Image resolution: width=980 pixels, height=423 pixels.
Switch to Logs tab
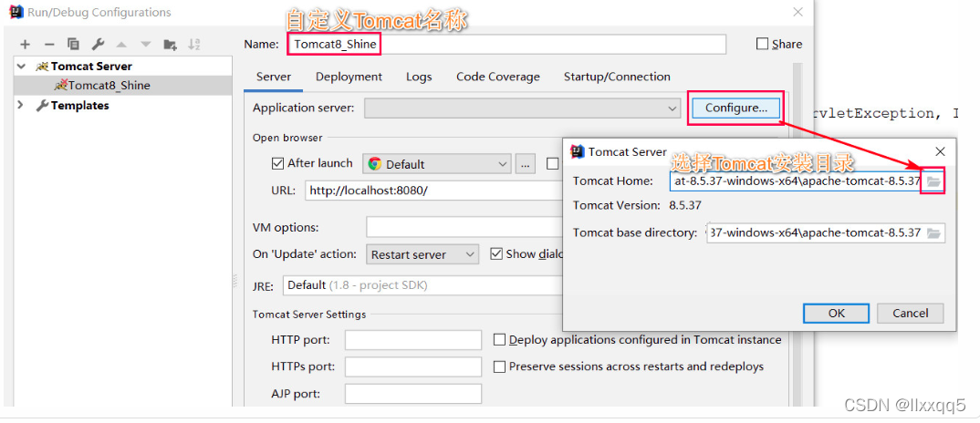click(419, 77)
